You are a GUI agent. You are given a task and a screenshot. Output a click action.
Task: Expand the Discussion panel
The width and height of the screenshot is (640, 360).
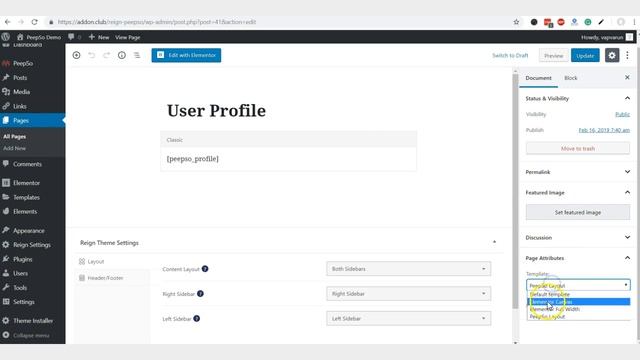(627, 237)
